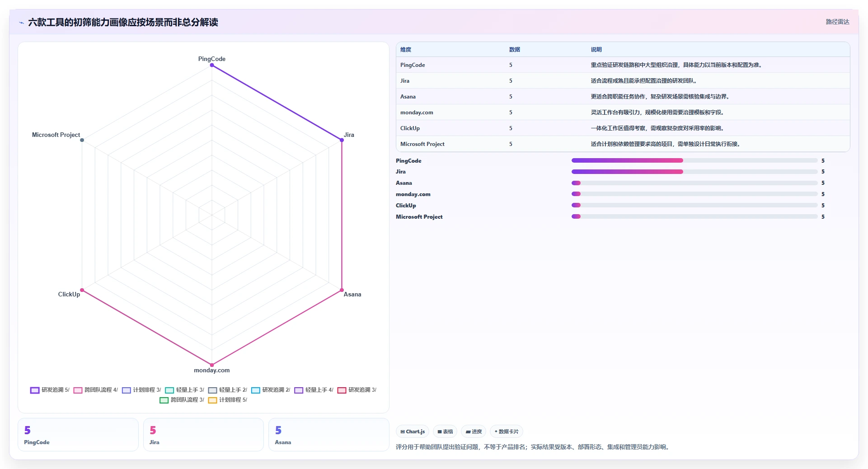Click the Jira data point on the radar
The height and width of the screenshot is (469, 868).
[x=342, y=140]
